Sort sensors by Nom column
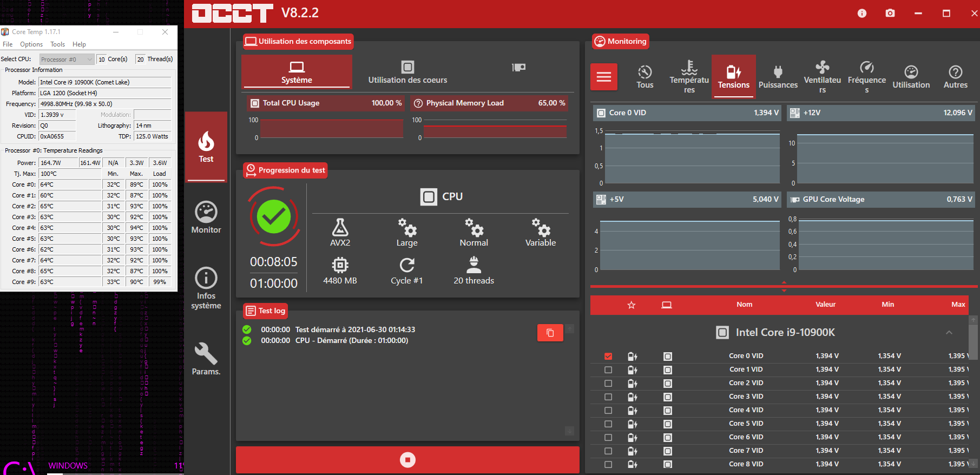This screenshot has width=980, height=475. click(x=744, y=305)
